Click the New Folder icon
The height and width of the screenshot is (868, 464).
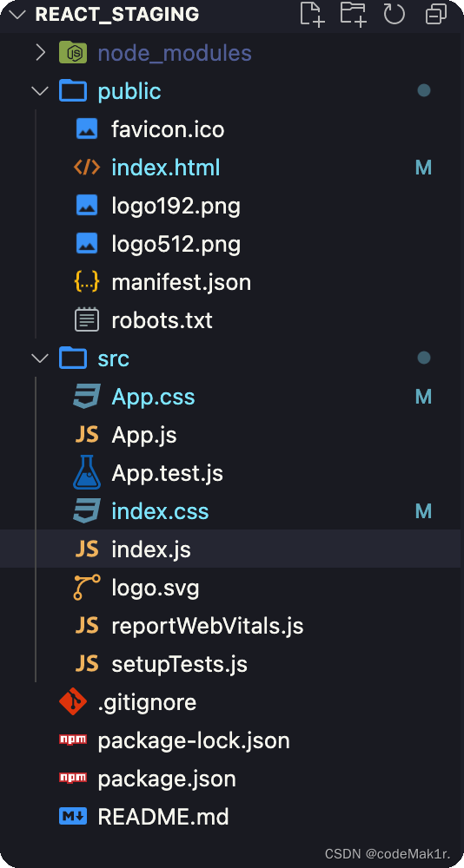[x=353, y=14]
